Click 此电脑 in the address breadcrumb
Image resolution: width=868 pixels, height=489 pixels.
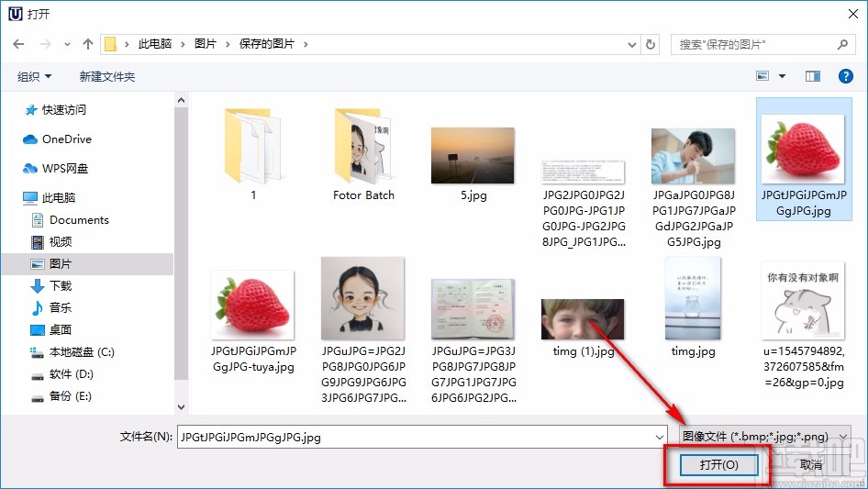(155, 44)
